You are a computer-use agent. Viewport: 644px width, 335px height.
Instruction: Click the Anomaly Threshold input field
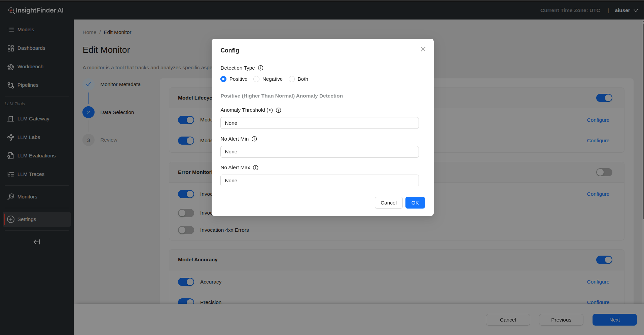319,123
